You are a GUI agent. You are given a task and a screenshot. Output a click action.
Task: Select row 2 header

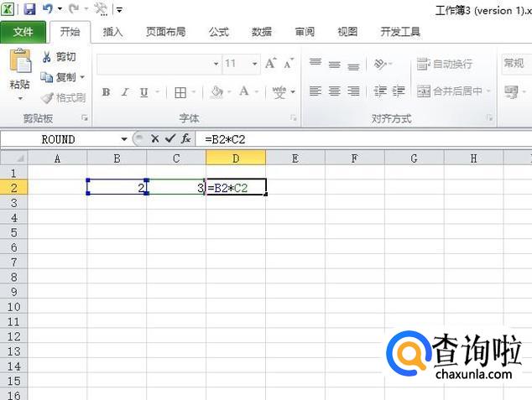[x=13, y=188]
